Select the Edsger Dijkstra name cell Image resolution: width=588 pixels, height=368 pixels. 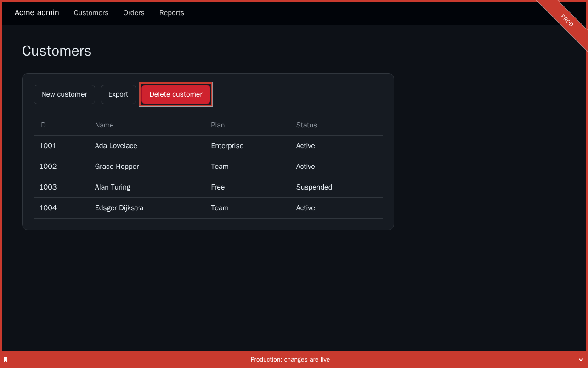(x=147, y=208)
